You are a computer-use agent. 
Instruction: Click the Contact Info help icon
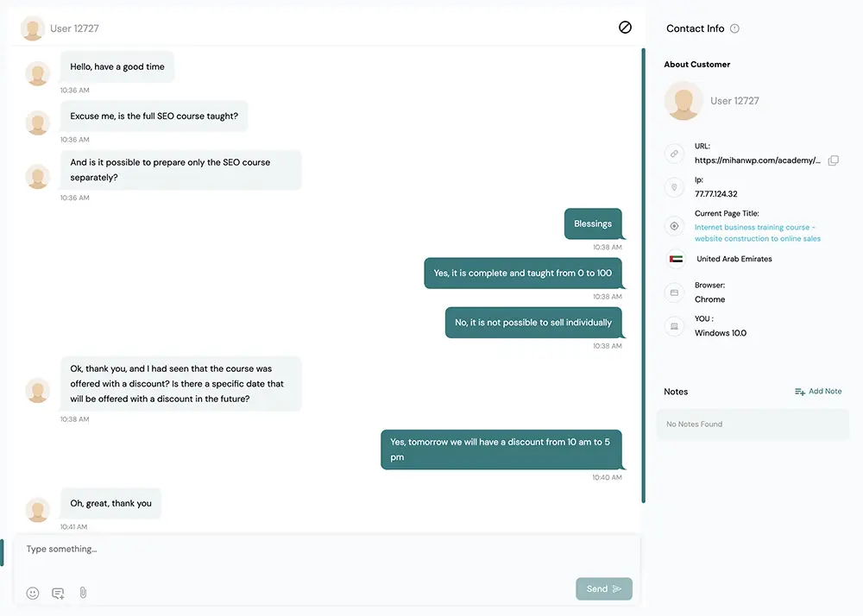tap(734, 28)
